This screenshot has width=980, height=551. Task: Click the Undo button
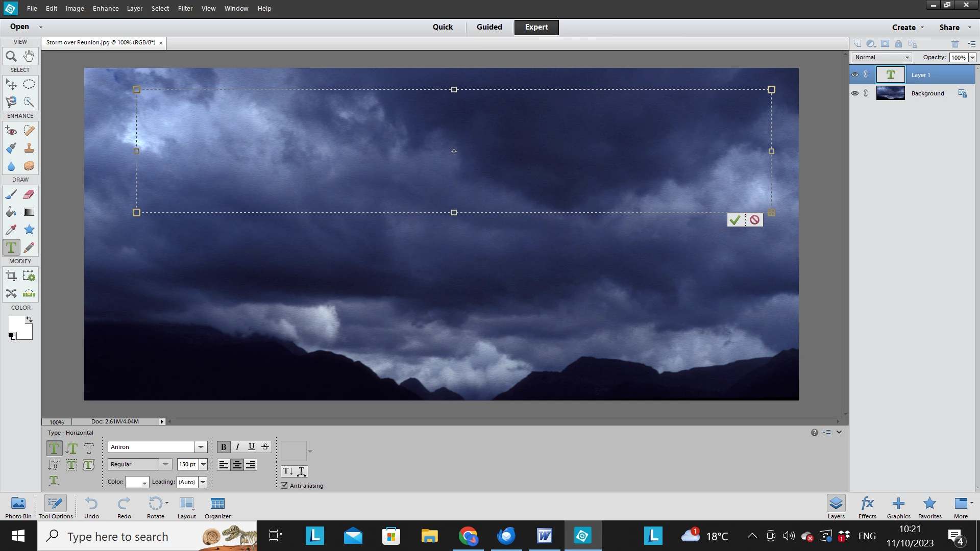91,507
